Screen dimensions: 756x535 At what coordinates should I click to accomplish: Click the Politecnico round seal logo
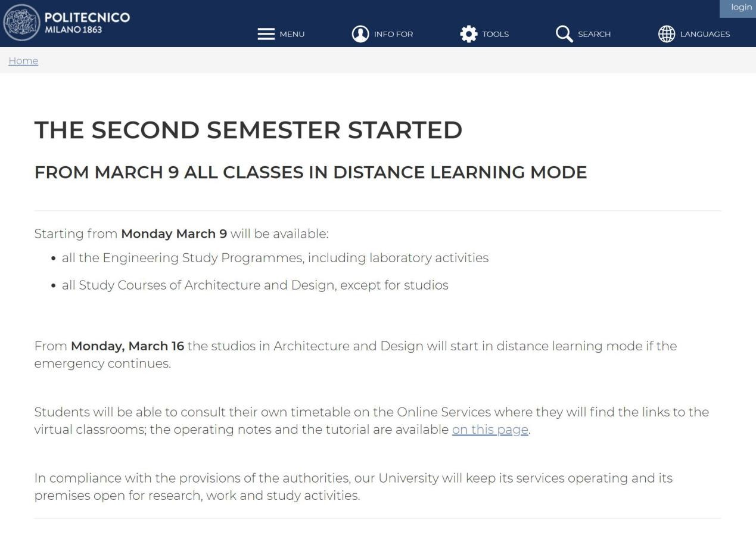tap(22, 23)
